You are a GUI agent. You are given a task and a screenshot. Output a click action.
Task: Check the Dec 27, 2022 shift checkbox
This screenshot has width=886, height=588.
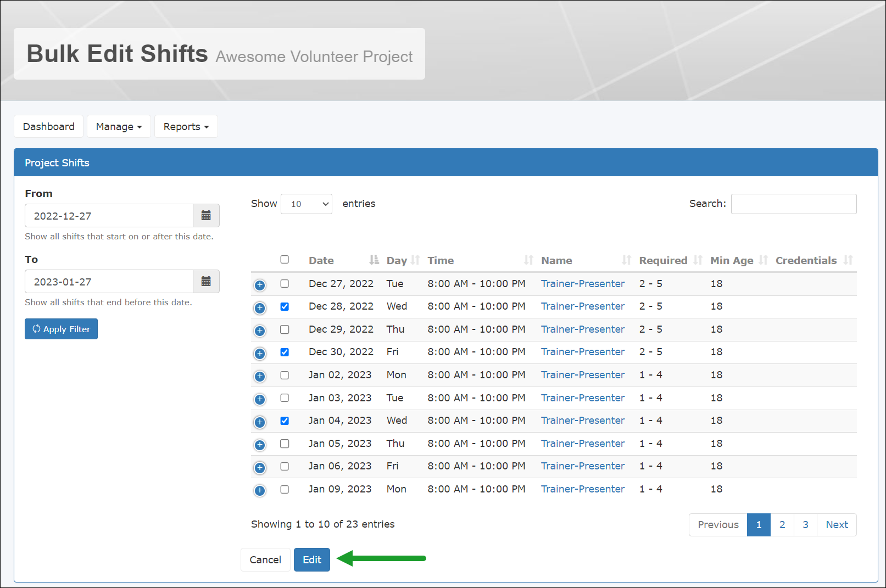[x=285, y=284]
